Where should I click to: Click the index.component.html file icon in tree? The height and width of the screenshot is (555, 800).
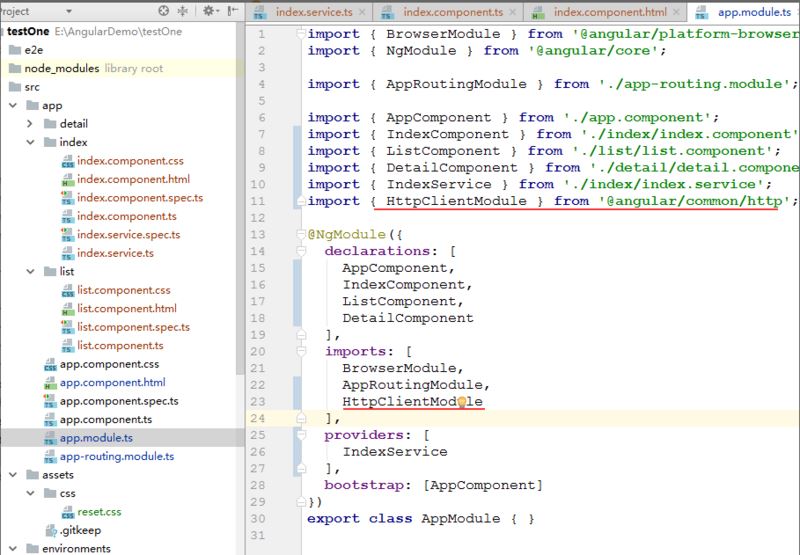click(x=67, y=180)
